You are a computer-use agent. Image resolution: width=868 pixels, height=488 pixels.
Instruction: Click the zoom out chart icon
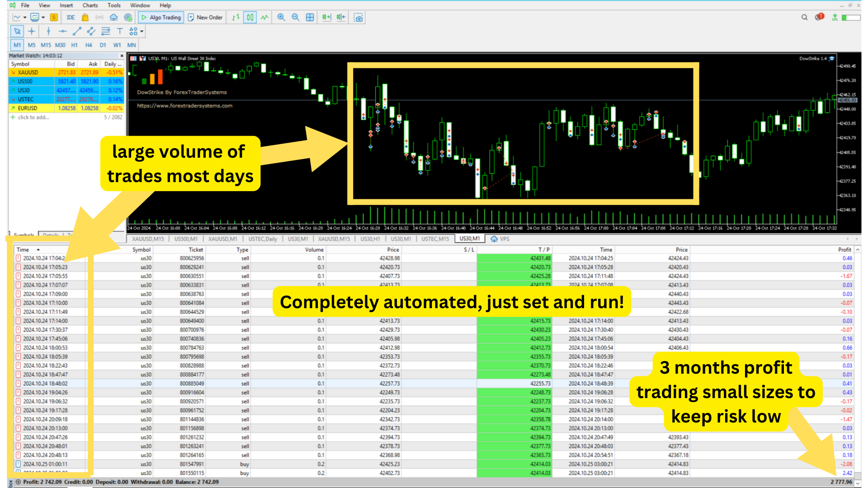296,17
